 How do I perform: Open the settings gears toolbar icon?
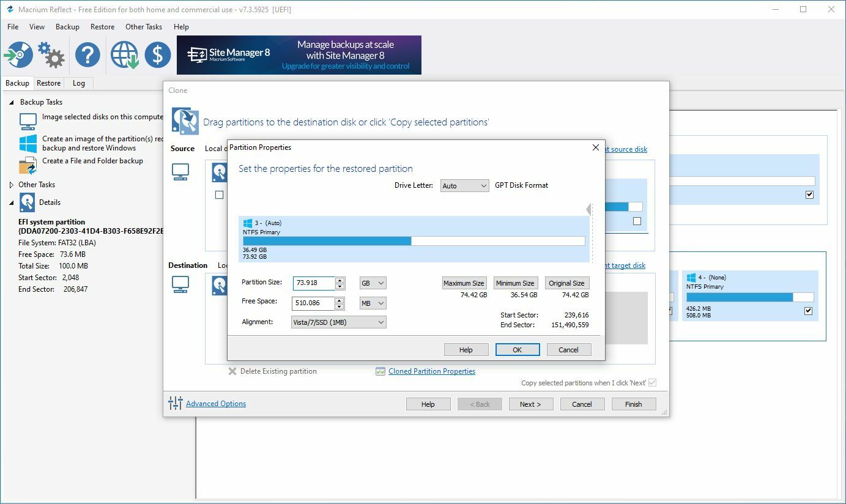pyautogui.click(x=51, y=55)
